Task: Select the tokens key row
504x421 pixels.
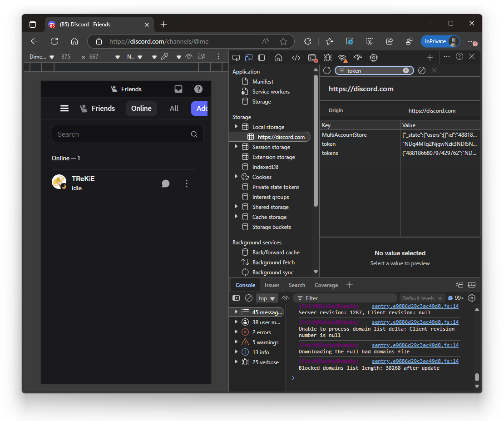Action: (x=400, y=153)
